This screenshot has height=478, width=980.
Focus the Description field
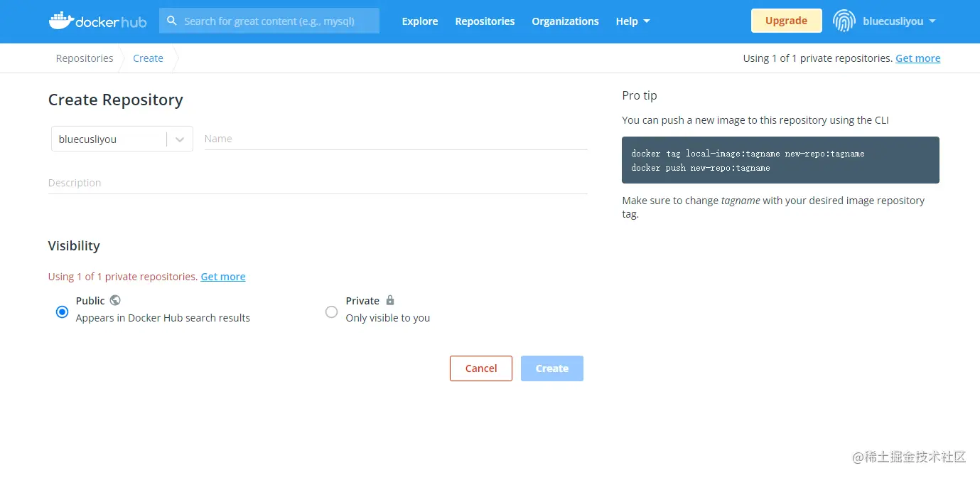(x=318, y=183)
